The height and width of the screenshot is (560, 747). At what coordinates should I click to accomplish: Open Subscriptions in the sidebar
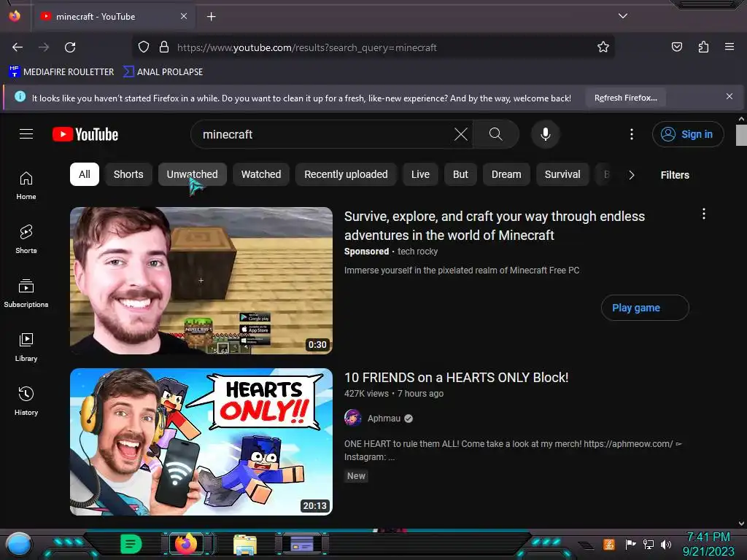click(x=26, y=293)
